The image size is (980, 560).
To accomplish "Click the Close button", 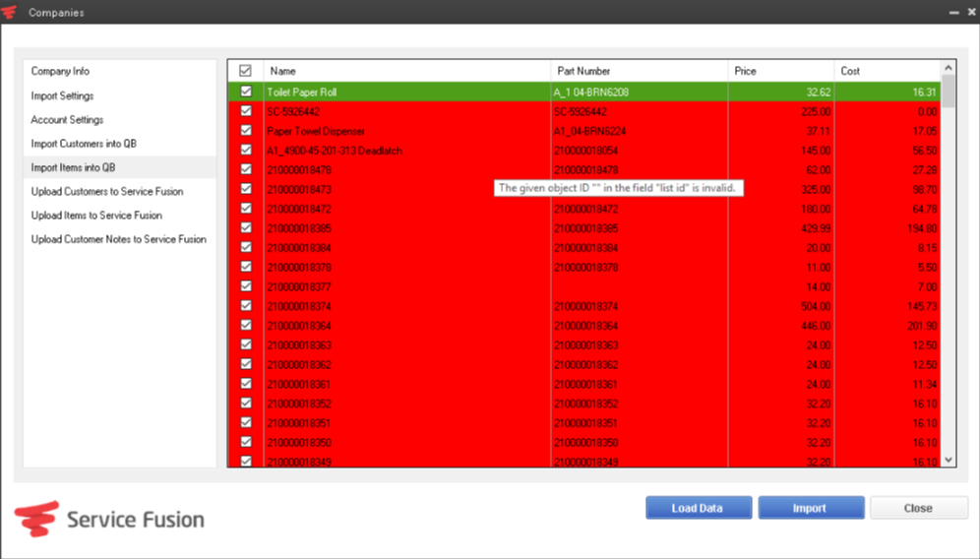I will coord(919,508).
